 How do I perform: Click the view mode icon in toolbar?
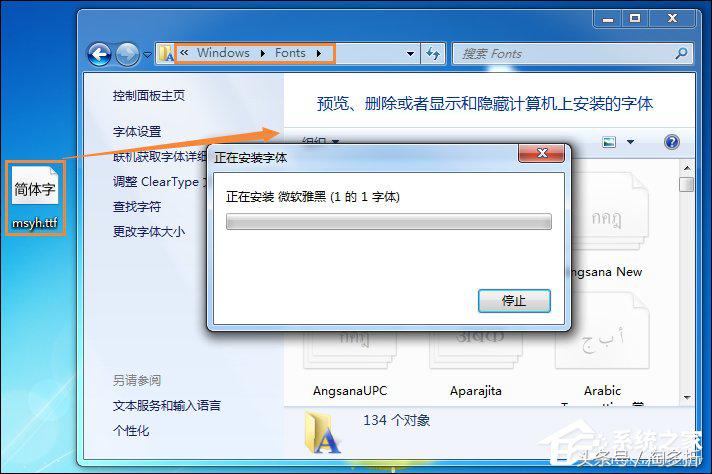point(609,142)
